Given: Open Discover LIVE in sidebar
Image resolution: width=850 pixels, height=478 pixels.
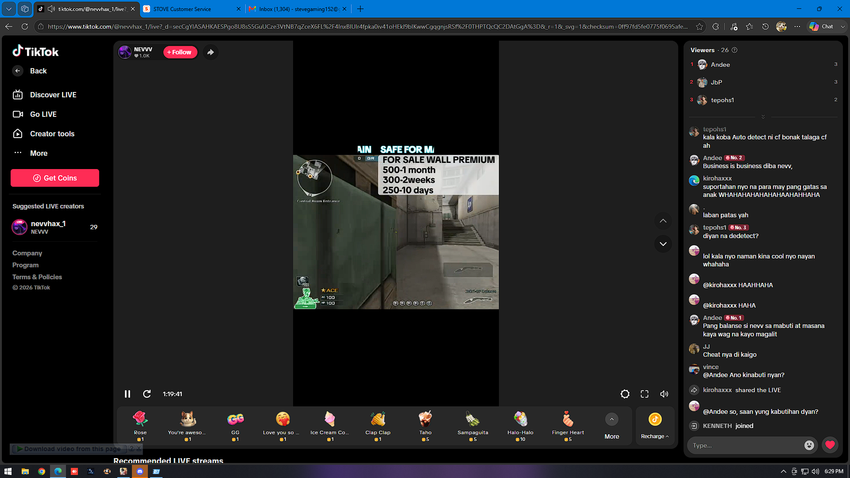Looking at the screenshot, I should point(44,95).
